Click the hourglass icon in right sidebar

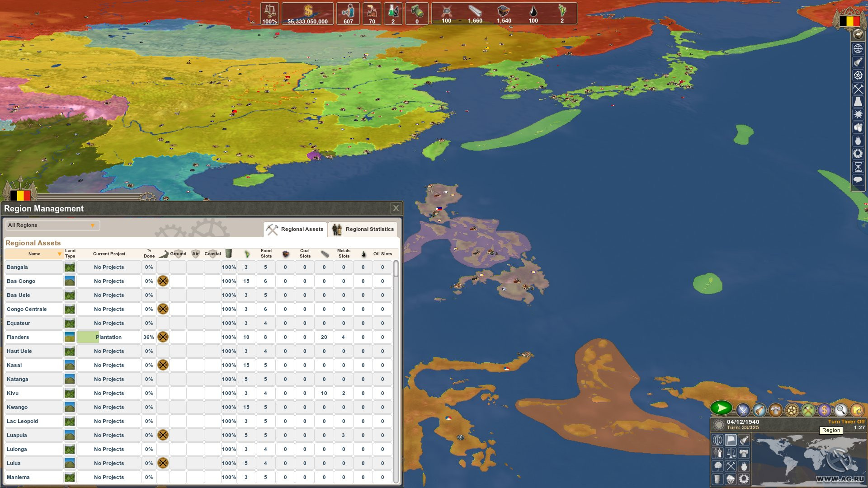858,167
